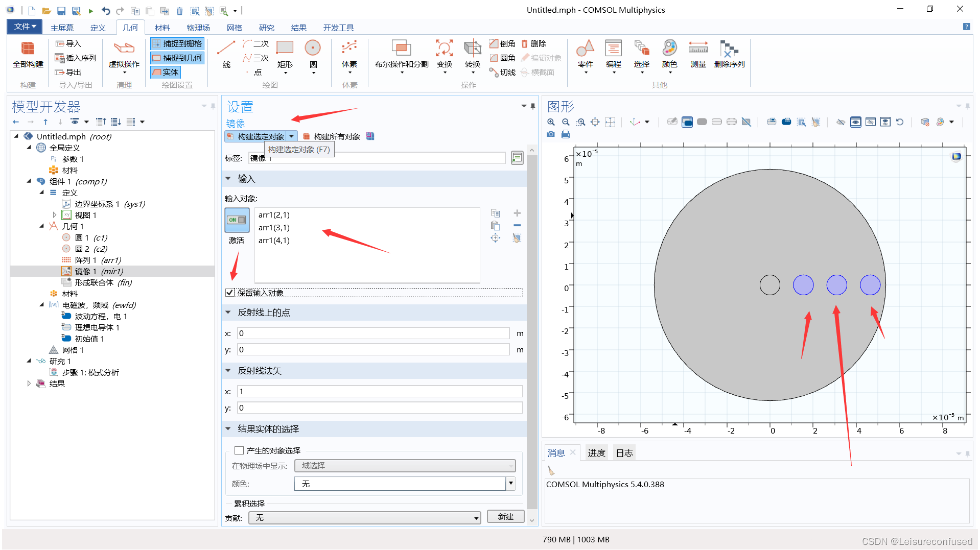Click the 反射线法矢 y input field

(x=380, y=408)
